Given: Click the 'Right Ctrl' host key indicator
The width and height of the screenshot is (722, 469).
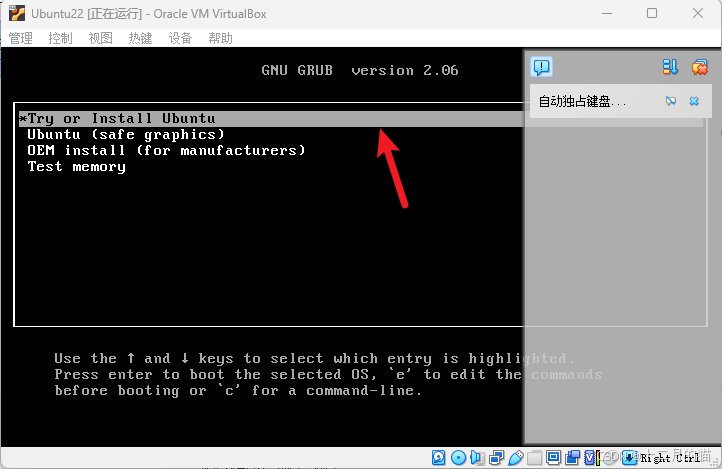Looking at the screenshot, I should (670, 457).
